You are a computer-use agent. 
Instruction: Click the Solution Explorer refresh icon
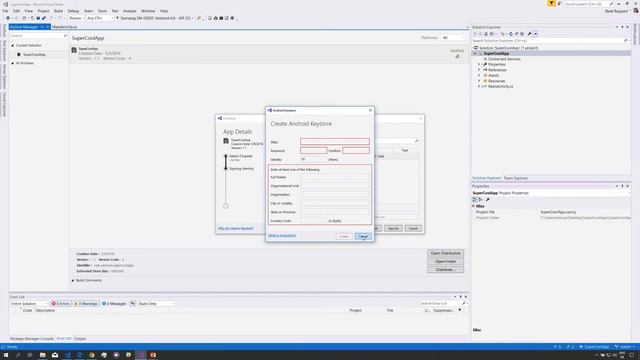coord(511,34)
